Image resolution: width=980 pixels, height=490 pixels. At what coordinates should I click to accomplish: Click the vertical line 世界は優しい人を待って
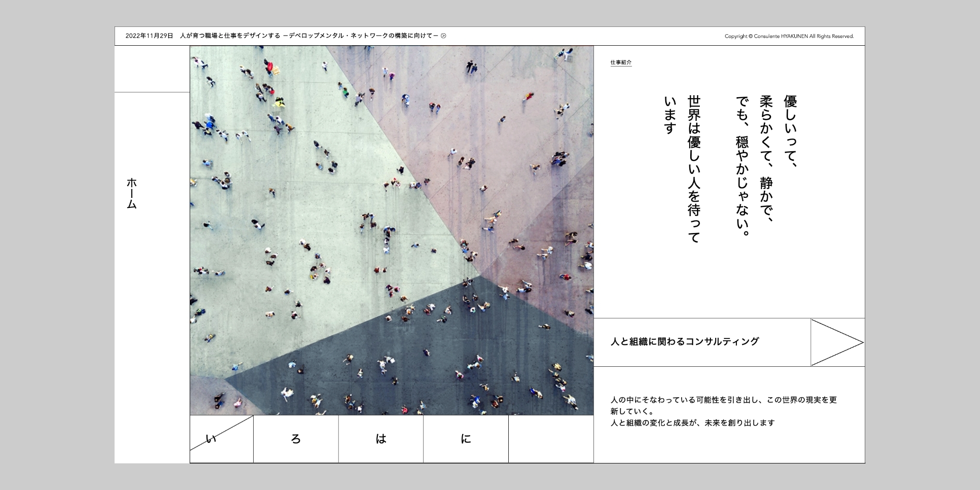[x=694, y=168]
